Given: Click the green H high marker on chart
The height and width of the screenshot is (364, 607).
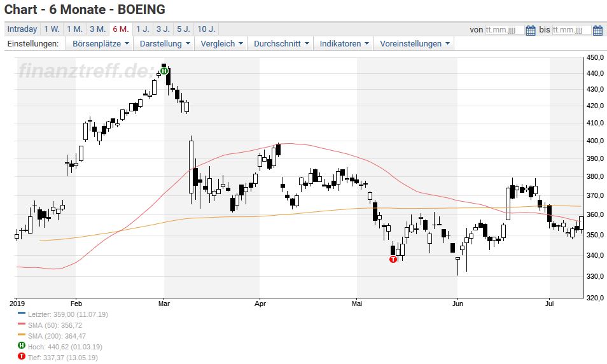Looking at the screenshot, I should 164,71.
